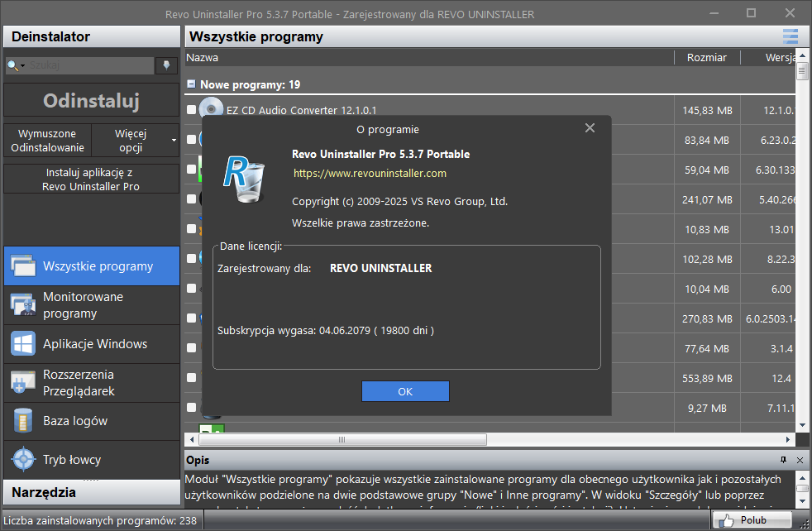Screen dimensions: 812x531
Task: Click the Baza logów database icon
Action: point(23,421)
